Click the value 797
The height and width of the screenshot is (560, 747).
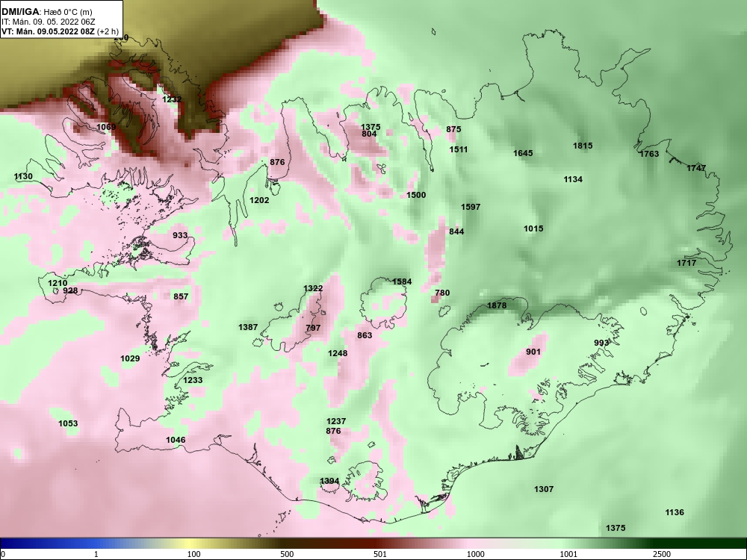click(313, 328)
